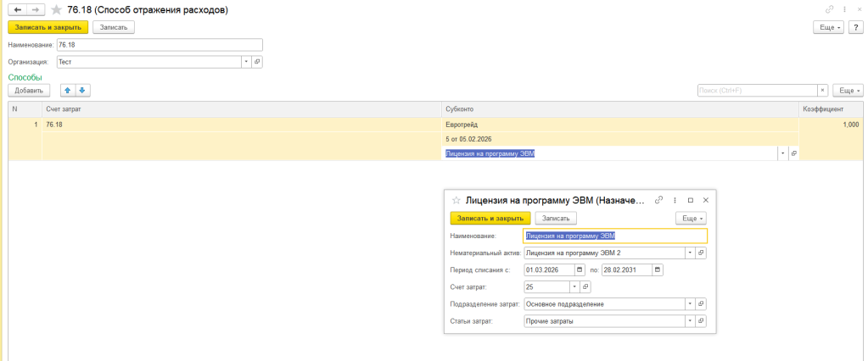Expand Подразделение затрат dropdown
This screenshot has height=361, width=868.
pyautogui.click(x=691, y=304)
